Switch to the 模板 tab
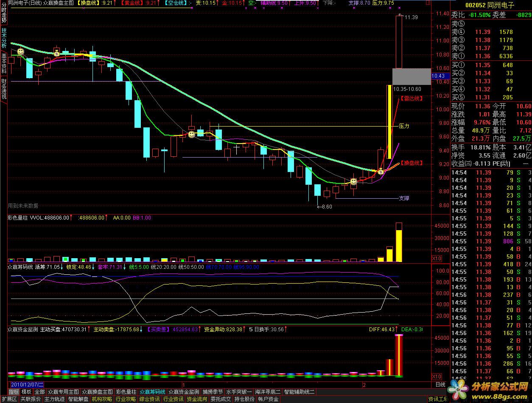Screen dimensions: 532x403 [x=26, y=392]
